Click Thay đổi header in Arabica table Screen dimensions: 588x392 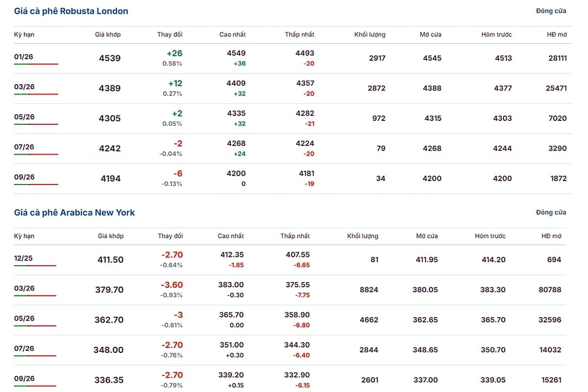[170, 236]
